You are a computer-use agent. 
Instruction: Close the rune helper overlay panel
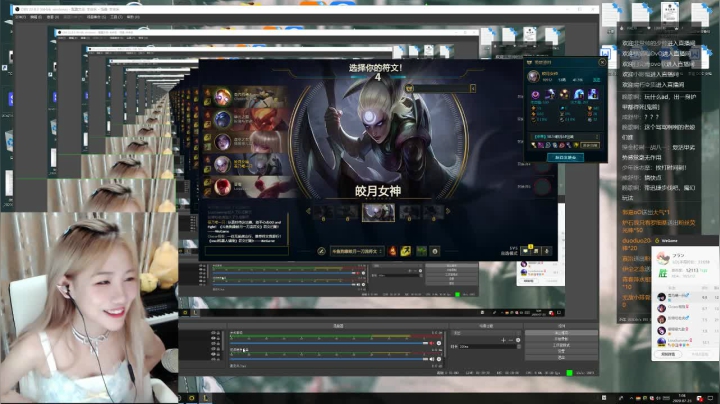pos(602,62)
